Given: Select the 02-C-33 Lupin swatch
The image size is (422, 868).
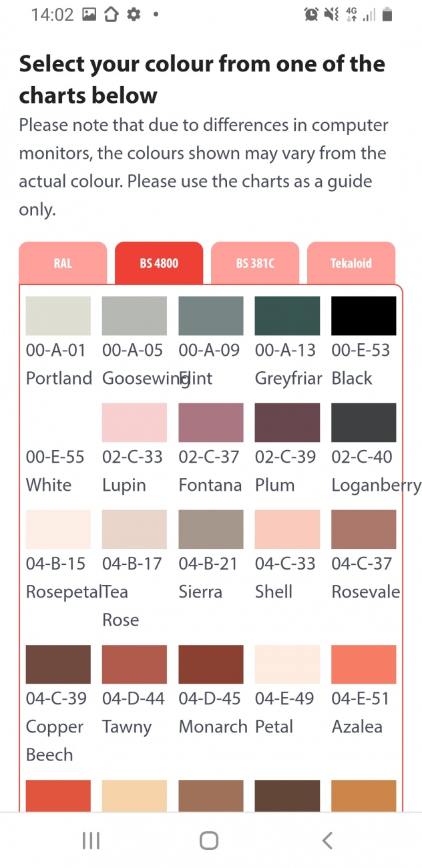Looking at the screenshot, I should (134, 423).
